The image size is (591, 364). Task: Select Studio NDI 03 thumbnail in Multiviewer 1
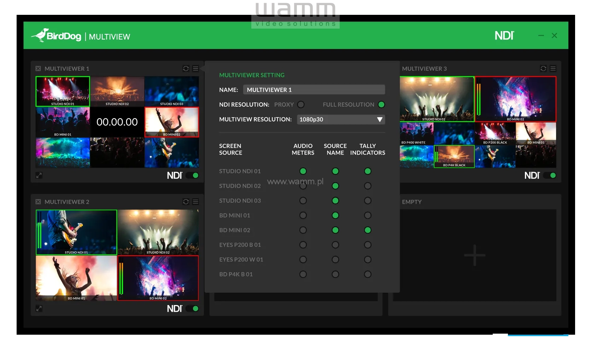click(x=172, y=91)
